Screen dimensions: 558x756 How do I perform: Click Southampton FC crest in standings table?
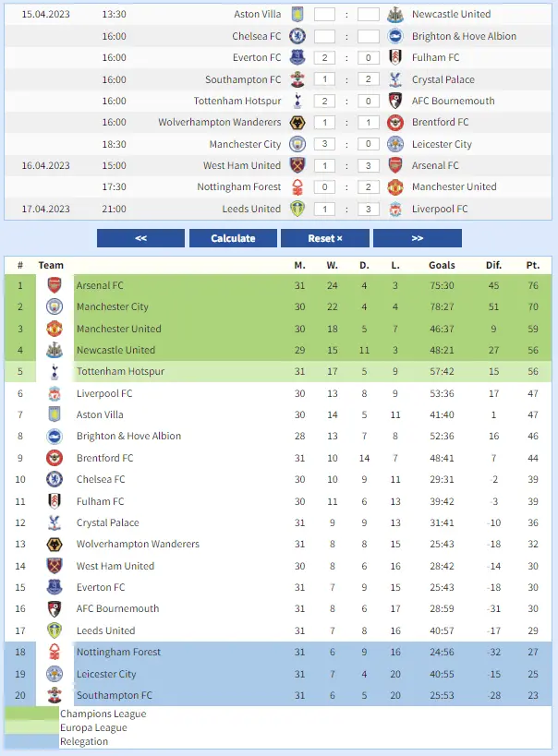tap(55, 695)
